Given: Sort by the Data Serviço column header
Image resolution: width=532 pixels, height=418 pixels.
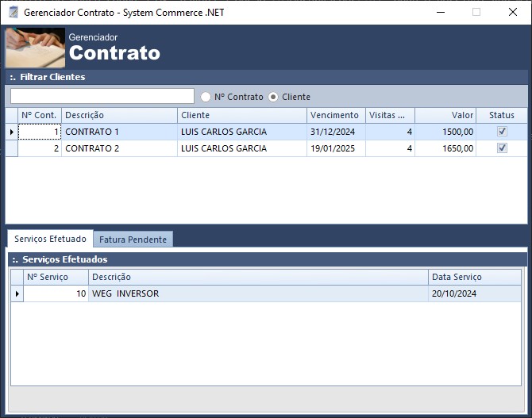Looking at the screenshot, I should (x=475, y=277).
